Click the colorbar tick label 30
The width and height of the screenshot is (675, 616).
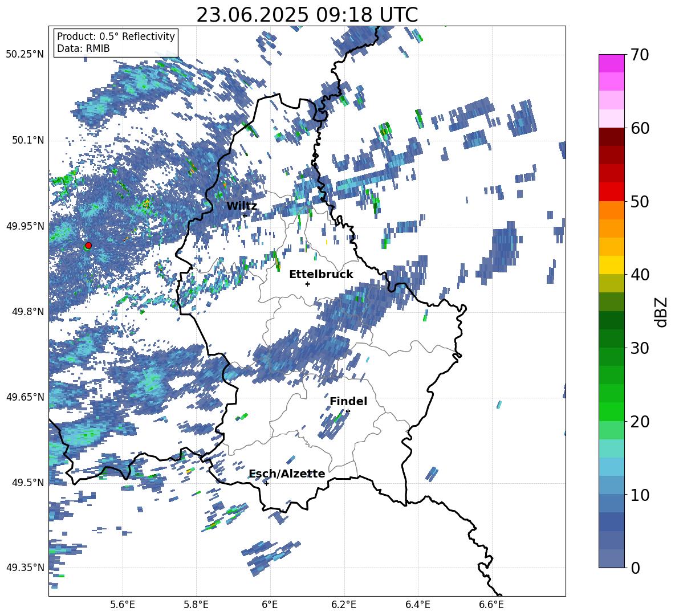[x=640, y=348]
